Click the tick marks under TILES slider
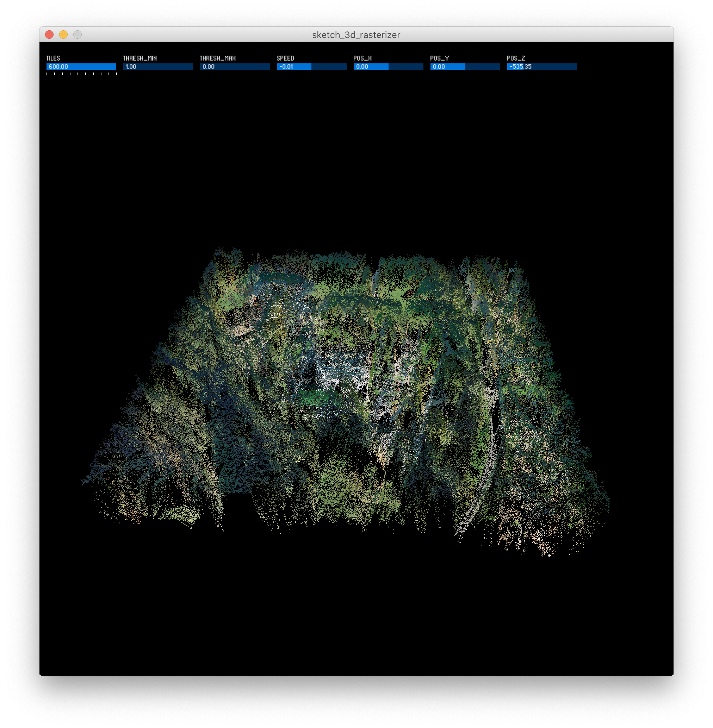The height and width of the screenshot is (728, 713). click(x=81, y=74)
